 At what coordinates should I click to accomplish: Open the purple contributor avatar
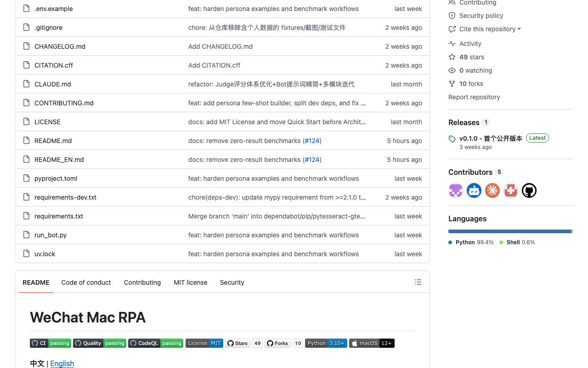(456, 190)
